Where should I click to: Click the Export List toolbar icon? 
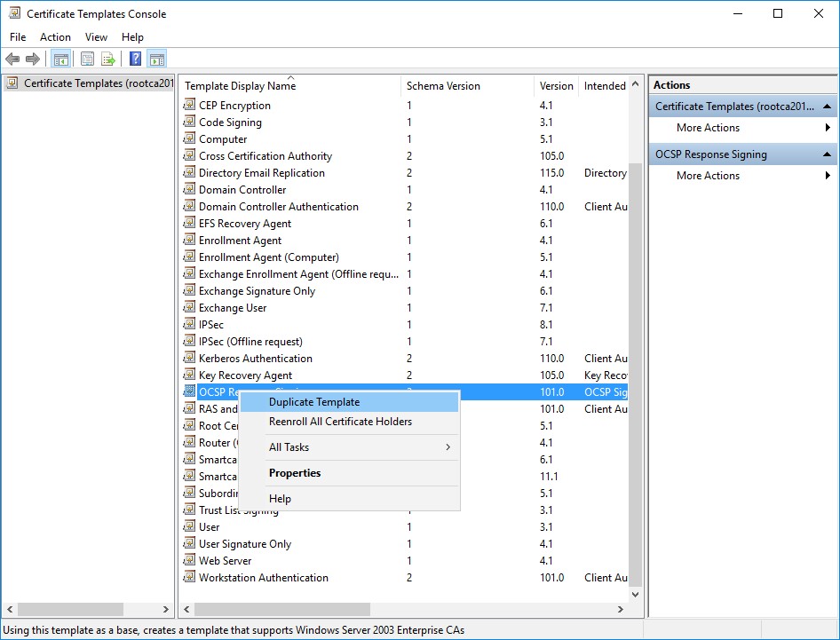[x=108, y=59]
